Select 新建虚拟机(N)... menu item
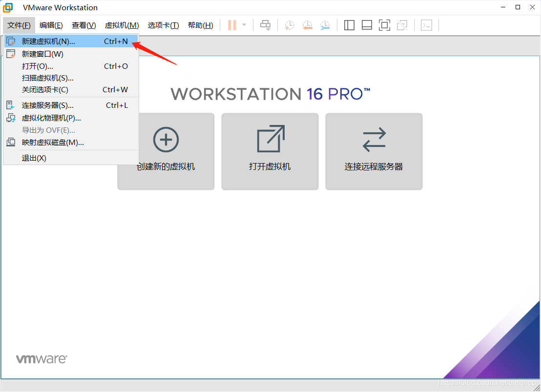The height and width of the screenshot is (392, 541). tap(71, 41)
